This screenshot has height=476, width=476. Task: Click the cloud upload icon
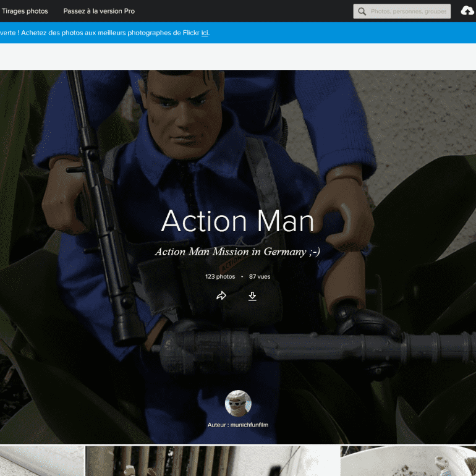[467, 11]
